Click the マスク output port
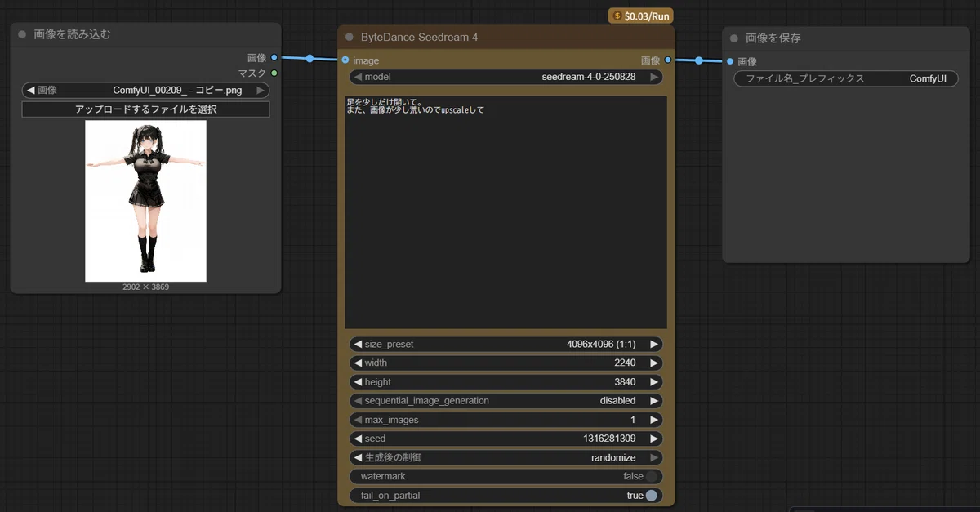The height and width of the screenshot is (512, 980). (x=274, y=73)
